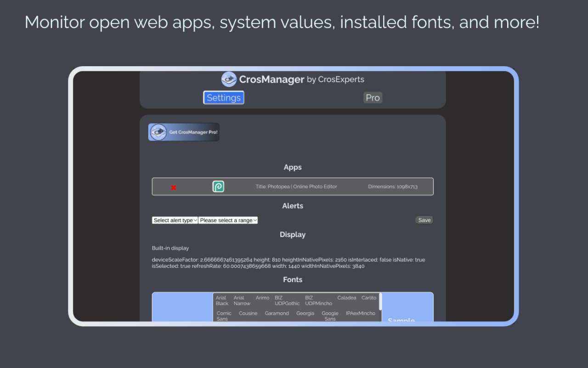The height and width of the screenshot is (368, 588).
Task: Select the Caladea font
Action: (347, 298)
